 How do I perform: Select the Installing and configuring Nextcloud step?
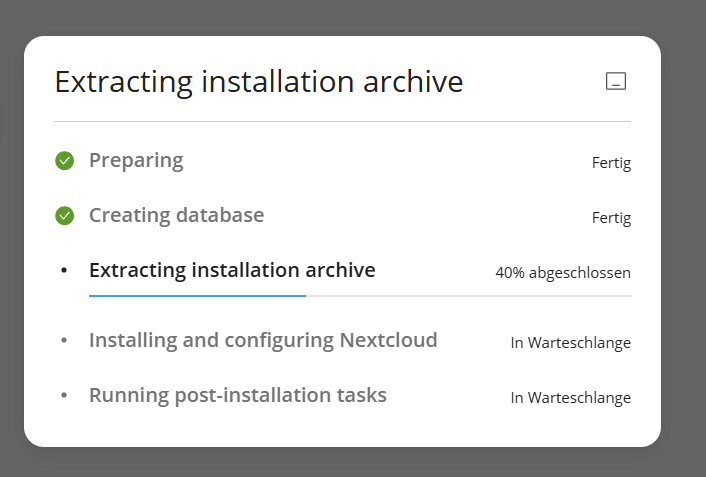263,341
